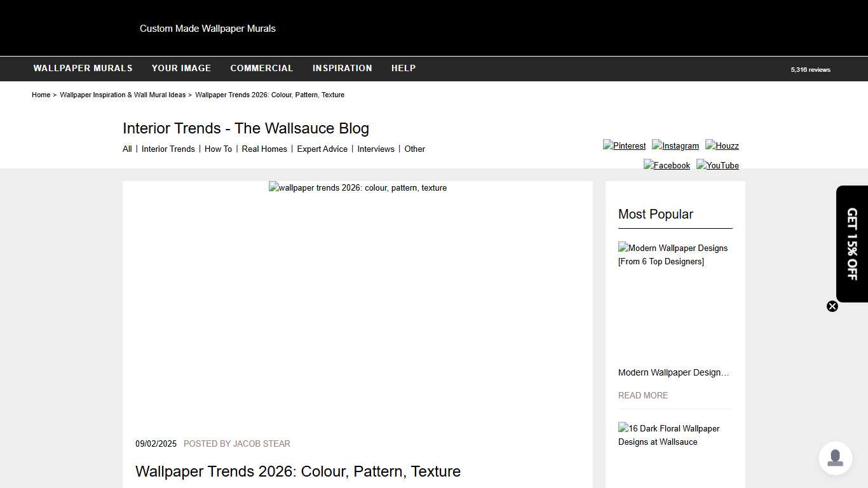Dismiss the promo with the X icon
Viewport: 868px width, 488px height.
point(832,306)
